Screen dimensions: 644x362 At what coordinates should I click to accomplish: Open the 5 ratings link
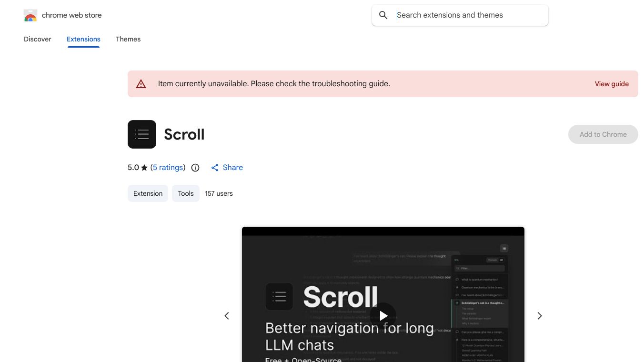pos(168,168)
